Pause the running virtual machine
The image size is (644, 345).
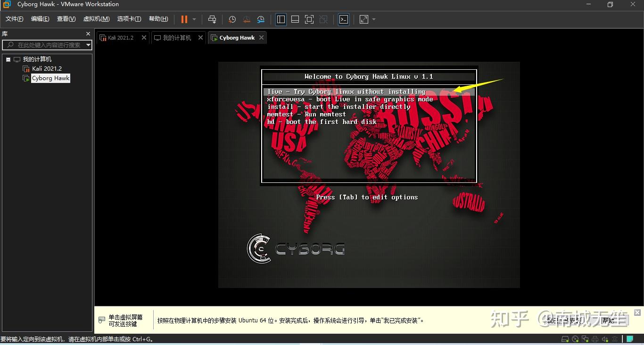[x=184, y=19]
